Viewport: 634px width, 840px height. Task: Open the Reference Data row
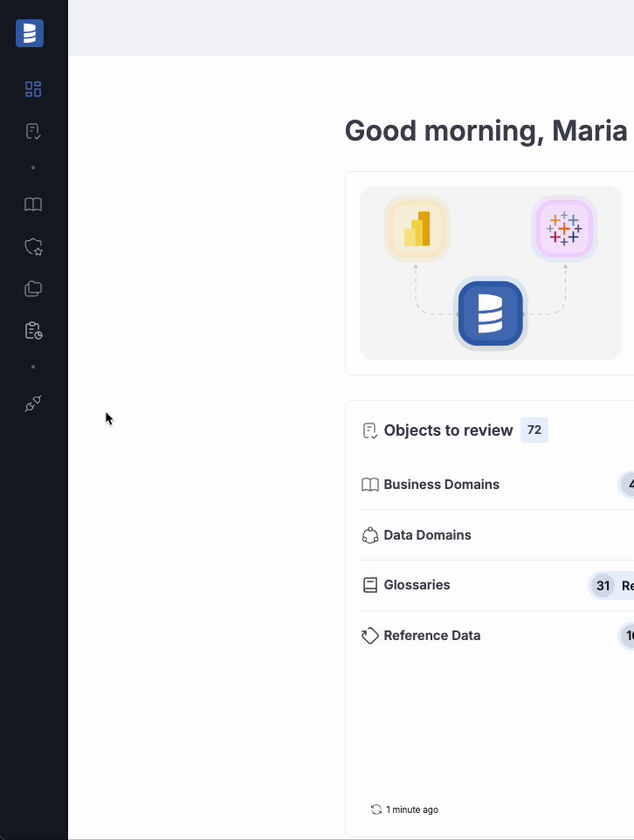[x=497, y=636]
